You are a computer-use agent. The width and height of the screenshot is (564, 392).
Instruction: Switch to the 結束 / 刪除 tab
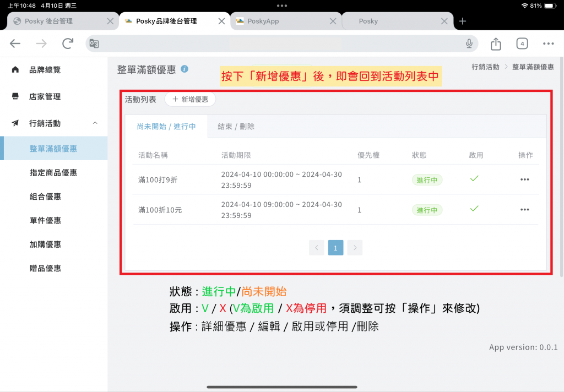[x=236, y=126]
